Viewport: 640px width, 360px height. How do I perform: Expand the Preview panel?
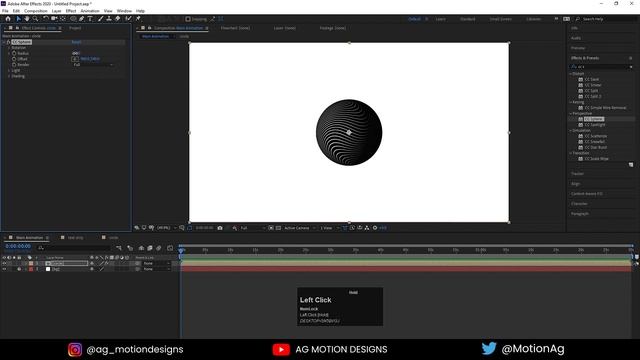[578, 48]
